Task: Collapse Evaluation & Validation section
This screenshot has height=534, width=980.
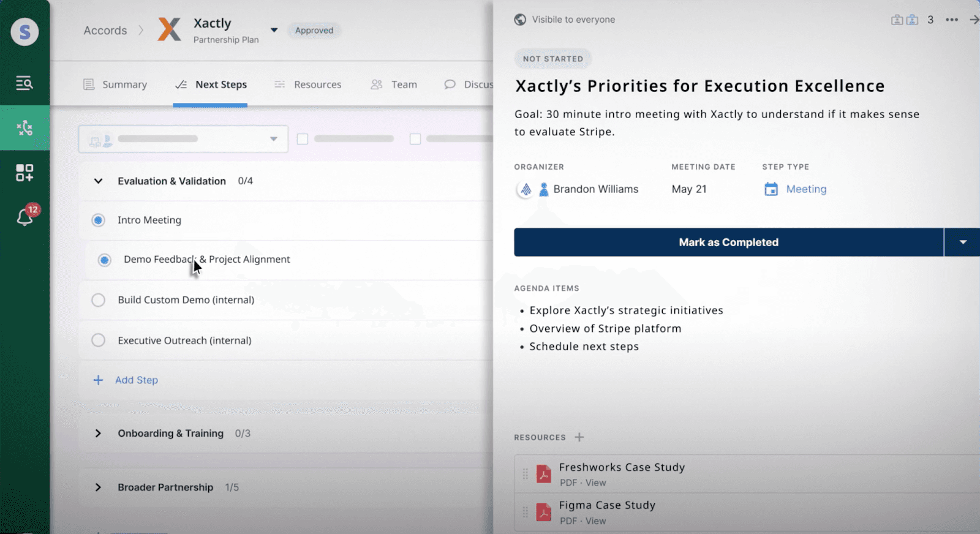Action: [98, 181]
